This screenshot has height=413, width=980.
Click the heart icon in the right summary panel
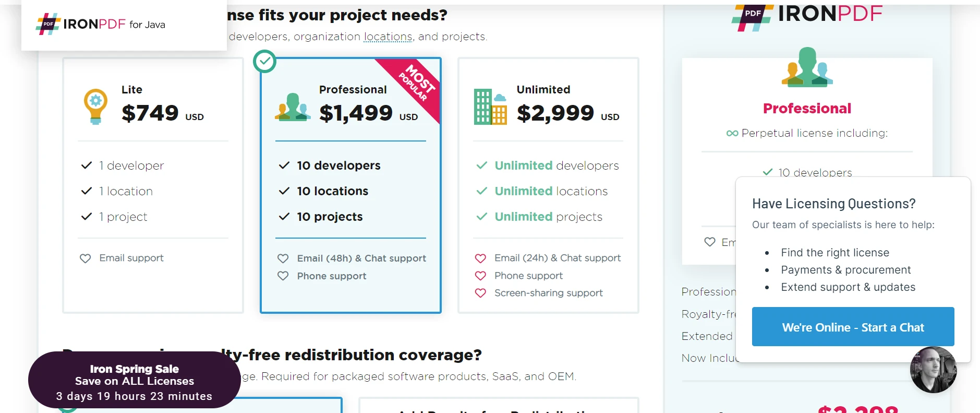coord(710,242)
